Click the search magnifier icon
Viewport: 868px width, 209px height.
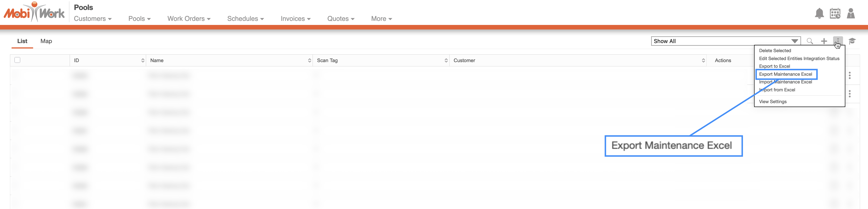pyautogui.click(x=810, y=41)
